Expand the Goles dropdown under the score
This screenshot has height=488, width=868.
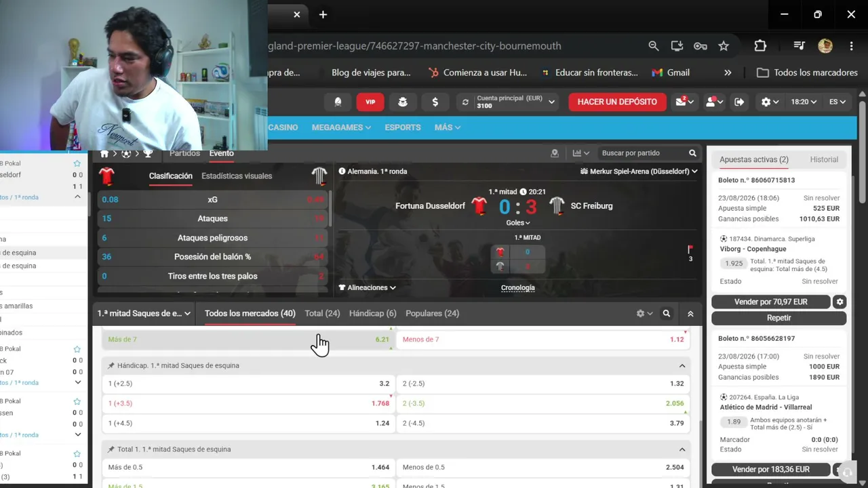pyautogui.click(x=518, y=222)
